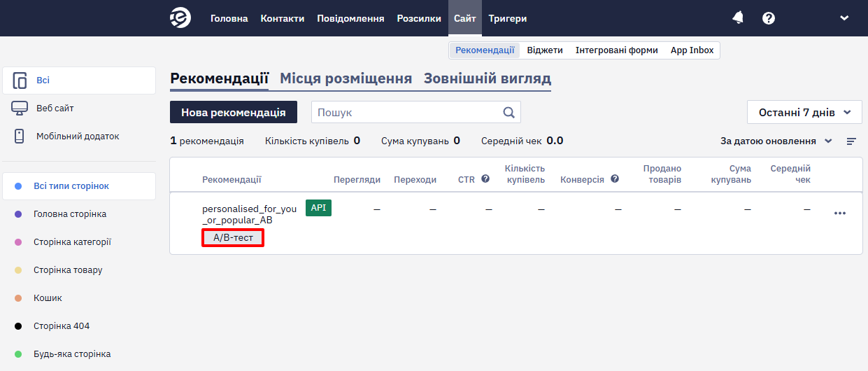This screenshot has height=371, width=868.
Task: Open Тригери menu item
Action: pos(508,18)
